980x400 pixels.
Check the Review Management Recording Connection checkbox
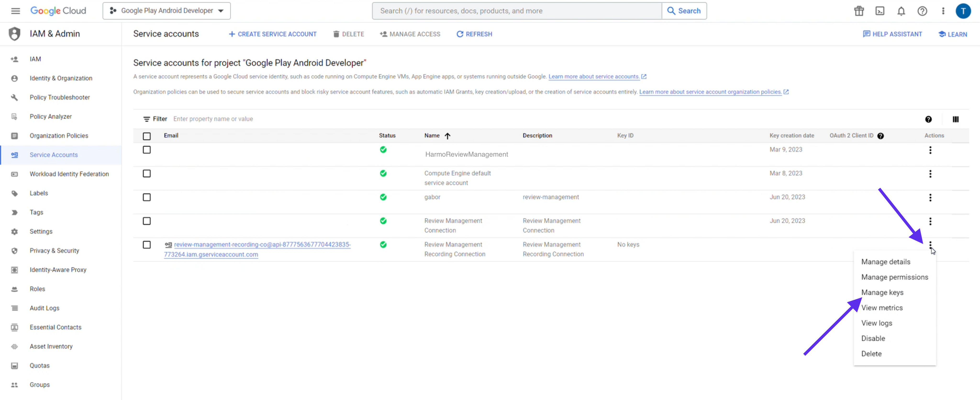click(x=146, y=245)
